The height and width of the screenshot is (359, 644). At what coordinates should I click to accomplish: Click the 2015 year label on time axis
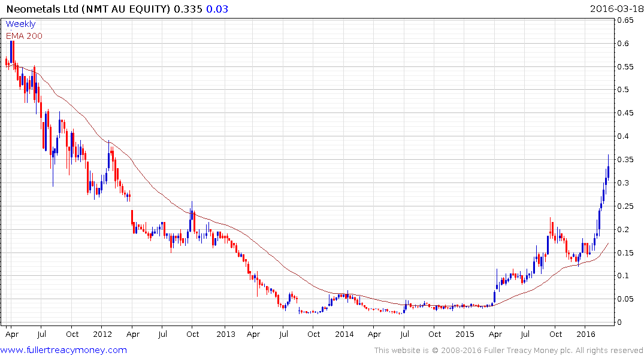click(x=464, y=334)
